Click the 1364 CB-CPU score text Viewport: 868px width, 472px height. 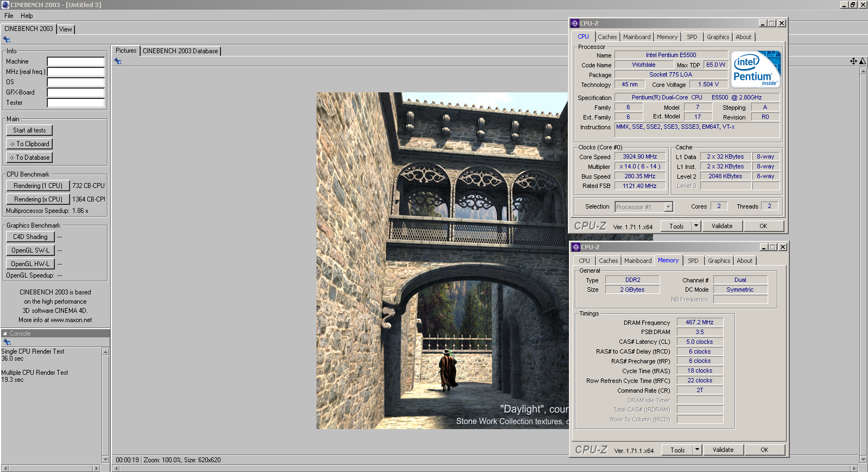[x=88, y=199]
